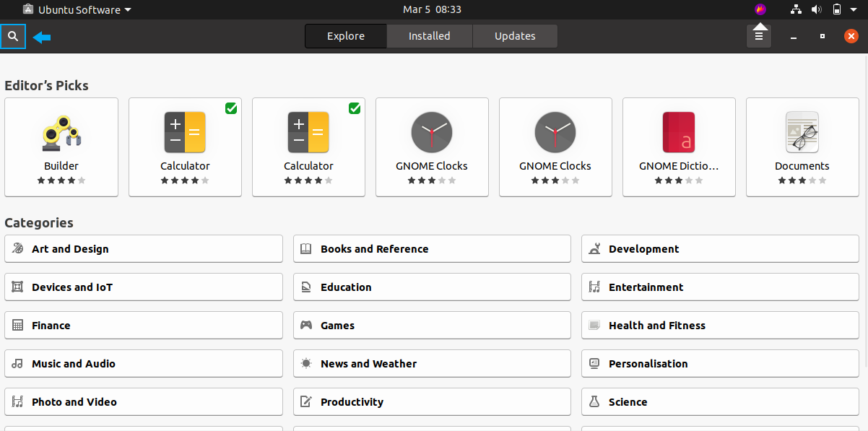Click the pencil-note icon for Productivity

point(306,402)
